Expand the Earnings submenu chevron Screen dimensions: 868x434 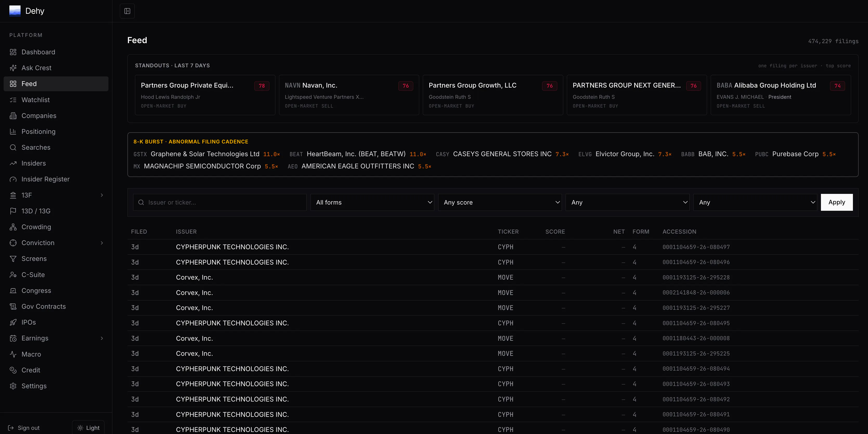click(x=102, y=338)
